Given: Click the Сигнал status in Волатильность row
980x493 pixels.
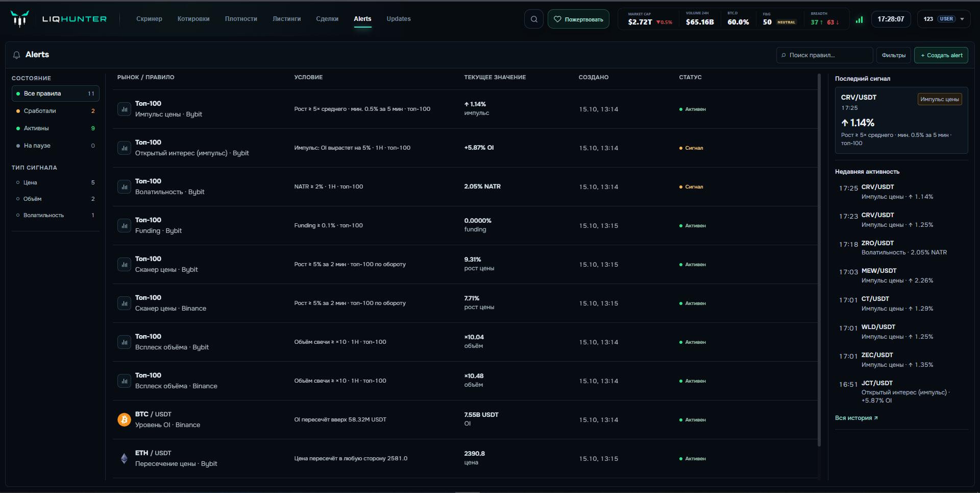Looking at the screenshot, I should click(x=691, y=187).
